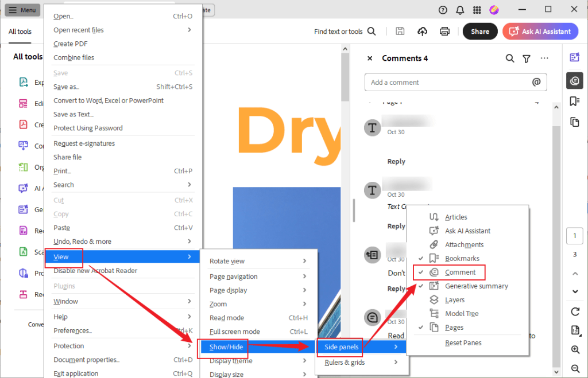Click the zoom in icon
The height and width of the screenshot is (378, 588).
tap(575, 349)
